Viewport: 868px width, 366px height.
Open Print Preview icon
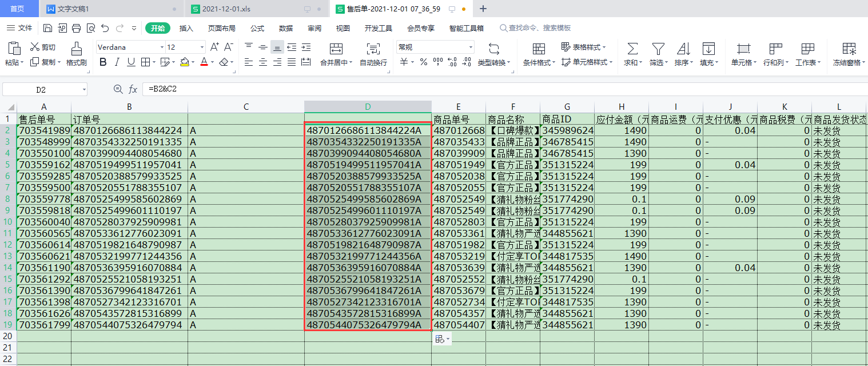pyautogui.click(x=91, y=28)
